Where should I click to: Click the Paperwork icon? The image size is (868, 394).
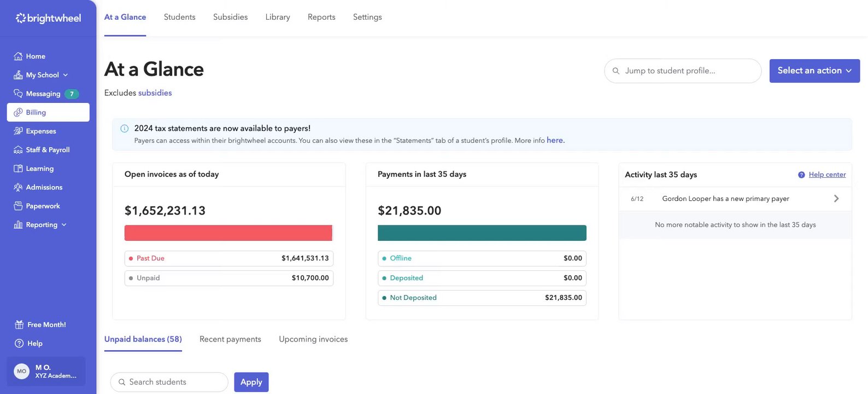pos(18,206)
